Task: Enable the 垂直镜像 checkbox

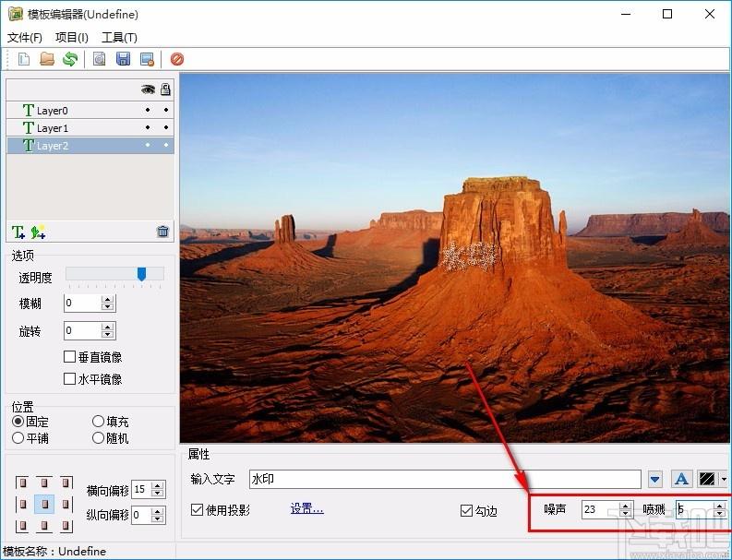Action: pyautogui.click(x=69, y=357)
